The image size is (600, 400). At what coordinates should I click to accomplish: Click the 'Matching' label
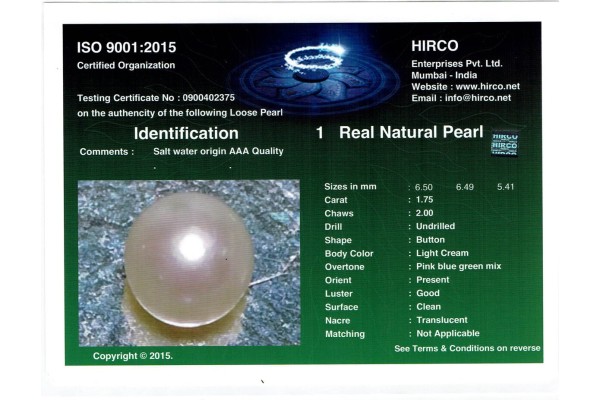(345, 334)
